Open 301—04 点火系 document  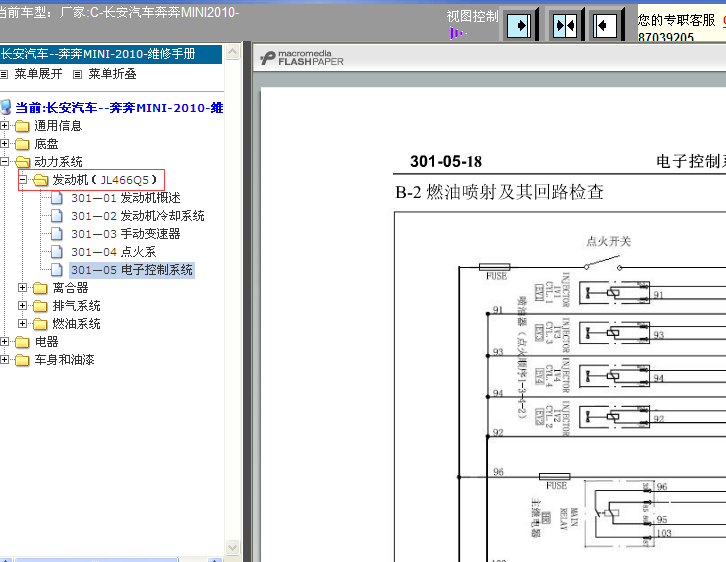tap(113, 252)
